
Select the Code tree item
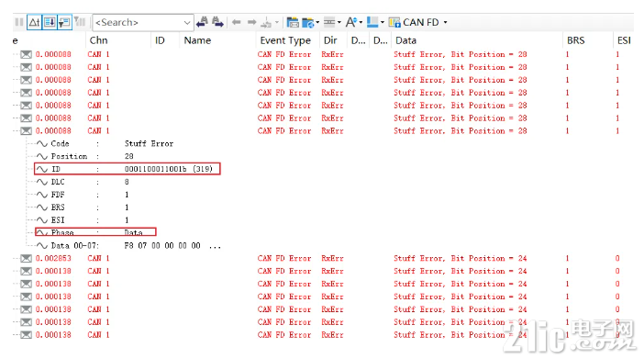(x=60, y=143)
